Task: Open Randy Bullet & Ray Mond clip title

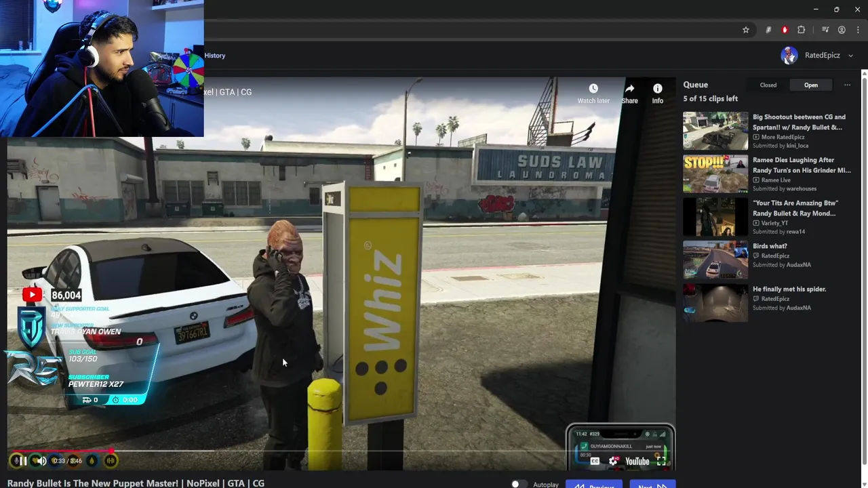Action: [x=795, y=208]
